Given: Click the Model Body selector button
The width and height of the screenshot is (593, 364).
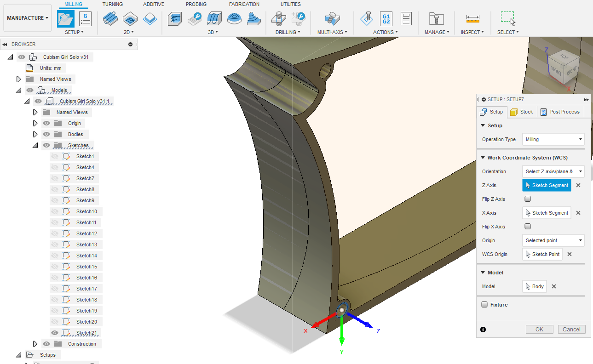Looking at the screenshot, I should pos(534,286).
